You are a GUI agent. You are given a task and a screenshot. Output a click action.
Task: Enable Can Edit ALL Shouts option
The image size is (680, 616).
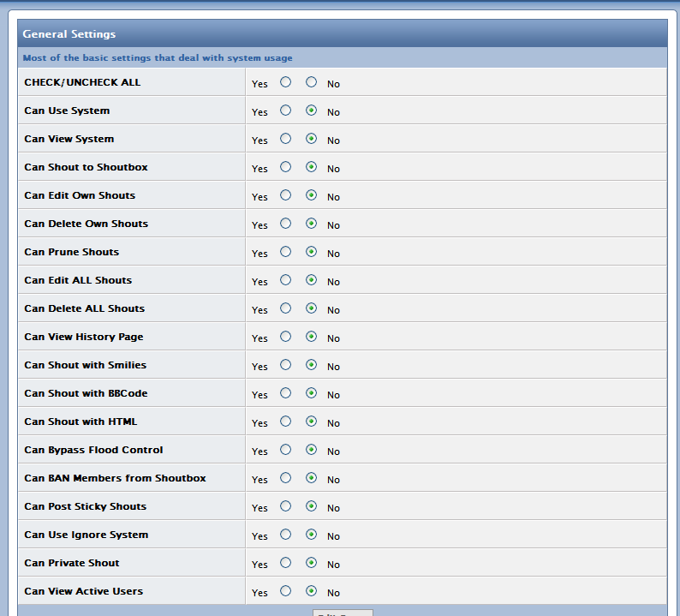(285, 280)
